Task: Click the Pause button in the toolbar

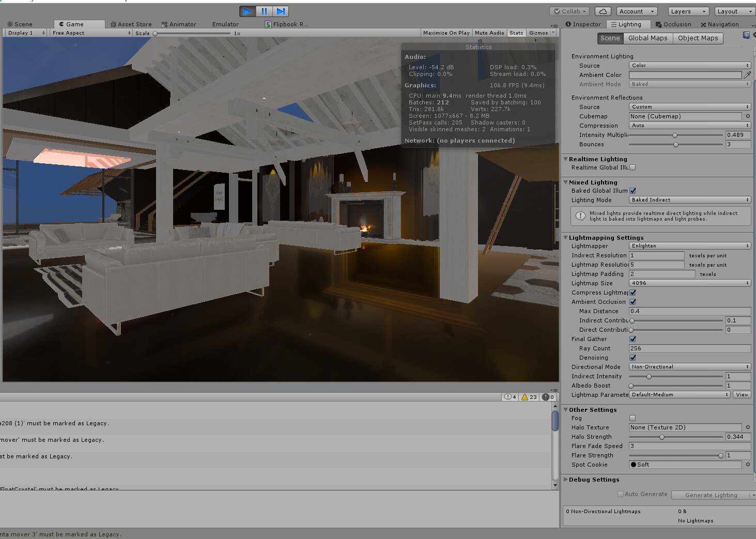Action: point(264,11)
